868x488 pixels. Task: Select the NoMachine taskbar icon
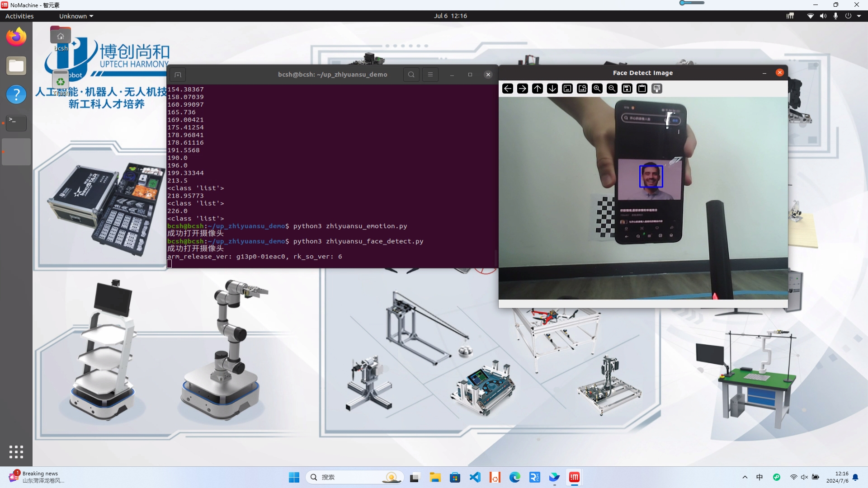pyautogui.click(x=574, y=477)
